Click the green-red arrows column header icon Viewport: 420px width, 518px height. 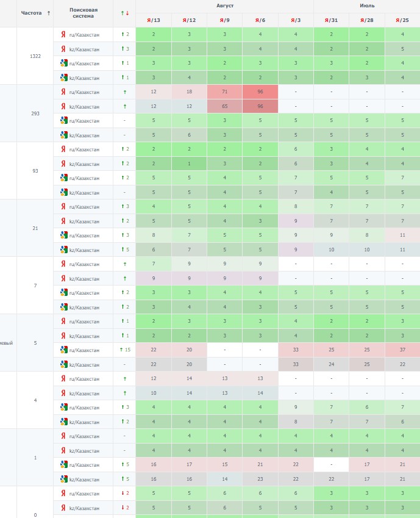click(x=124, y=13)
